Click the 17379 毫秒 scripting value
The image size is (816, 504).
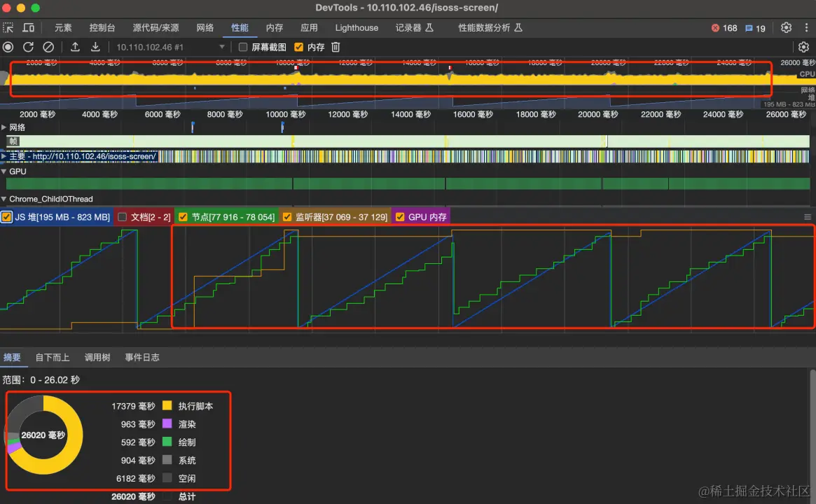(x=133, y=406)
